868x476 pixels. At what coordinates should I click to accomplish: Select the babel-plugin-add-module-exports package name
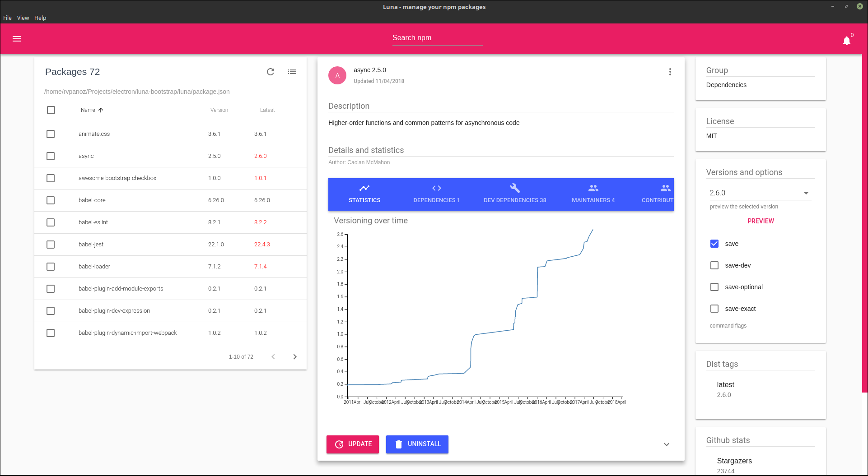[x=121, y=289]
